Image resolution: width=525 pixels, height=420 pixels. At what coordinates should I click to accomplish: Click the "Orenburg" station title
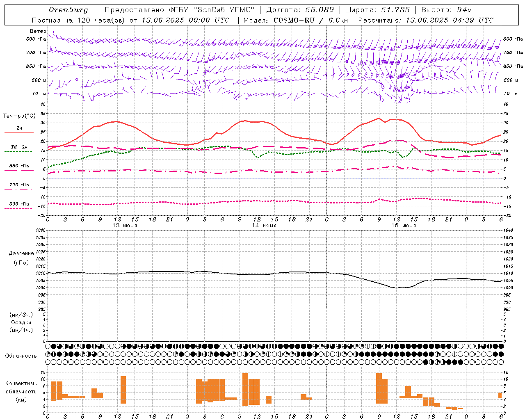point(68,10)
